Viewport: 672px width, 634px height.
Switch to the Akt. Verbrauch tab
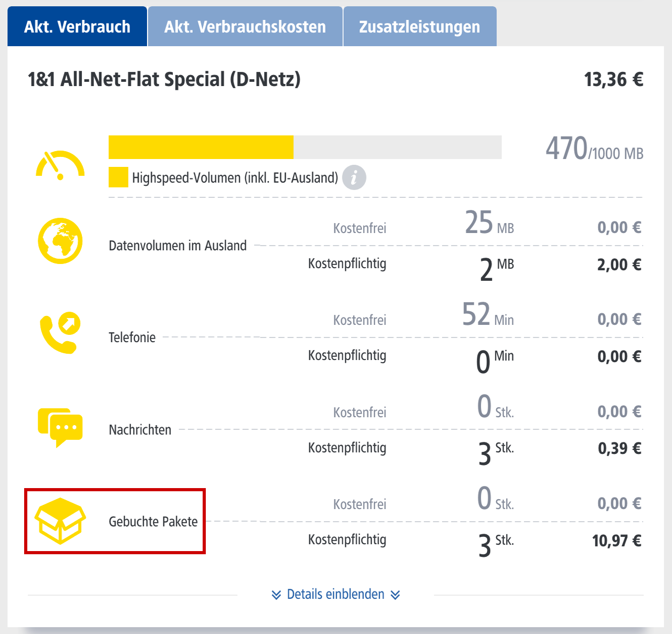(77, 26)
